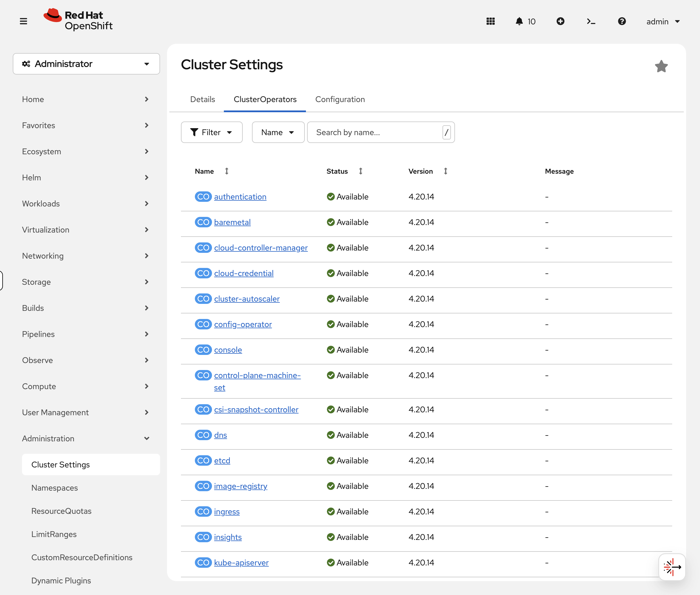Toggle sorting on the Status column
Image resolution: width=700 pixels, height=595 pixels.
coord(360,171)
